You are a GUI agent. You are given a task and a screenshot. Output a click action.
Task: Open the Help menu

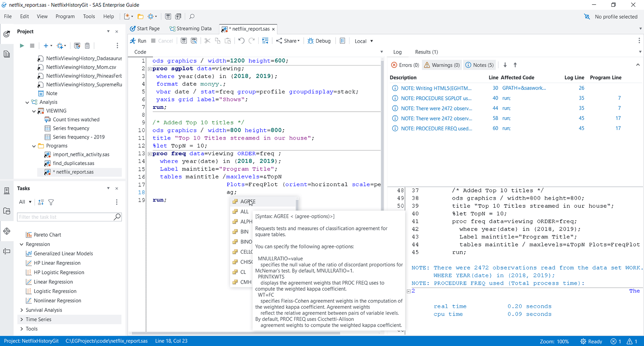(x=108, y=16)
